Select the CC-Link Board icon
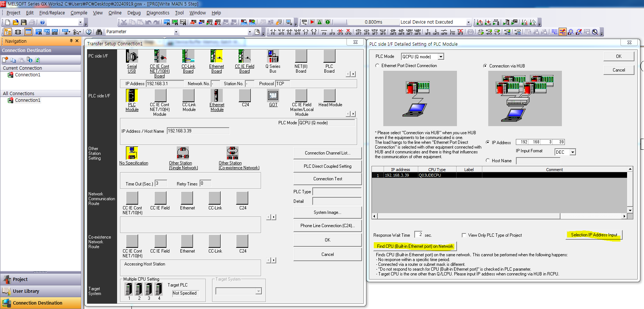 [x=188, y=56]
